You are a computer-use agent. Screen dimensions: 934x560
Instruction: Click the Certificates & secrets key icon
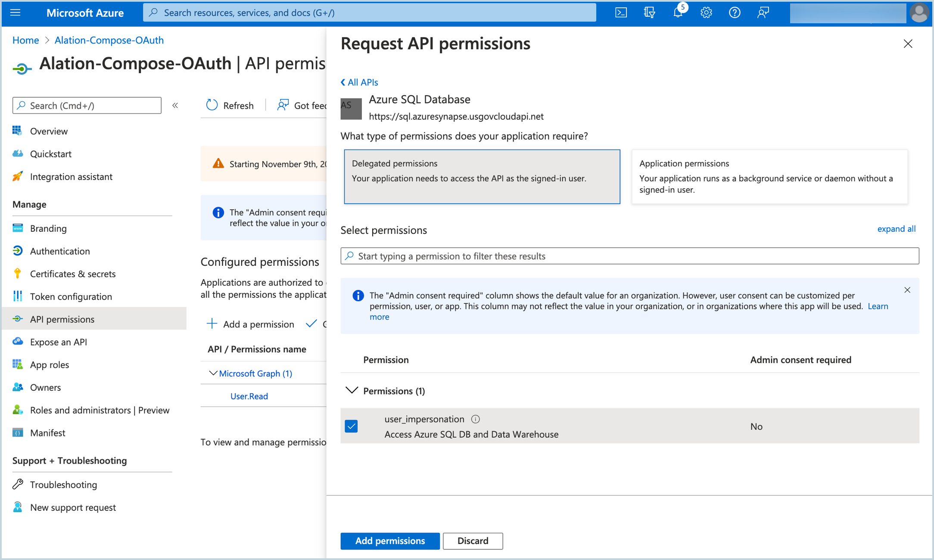(x=17, y=274)
